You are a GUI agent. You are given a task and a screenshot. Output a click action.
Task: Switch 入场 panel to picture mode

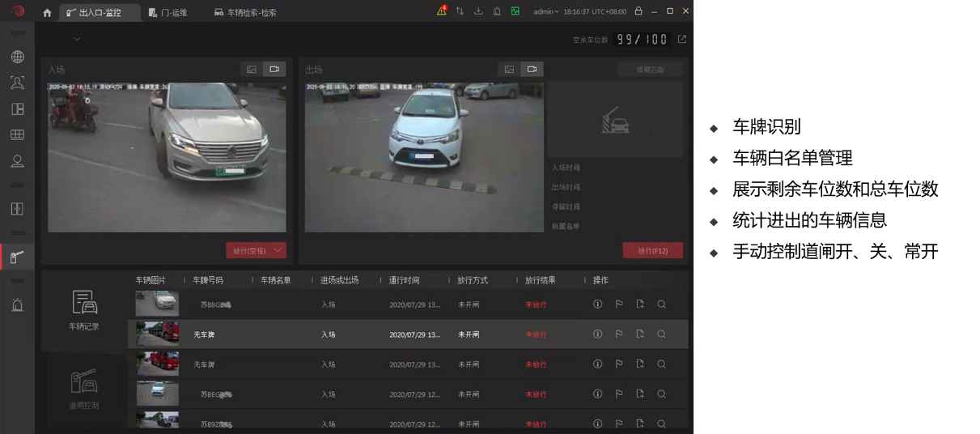click(x=252, y=70)
